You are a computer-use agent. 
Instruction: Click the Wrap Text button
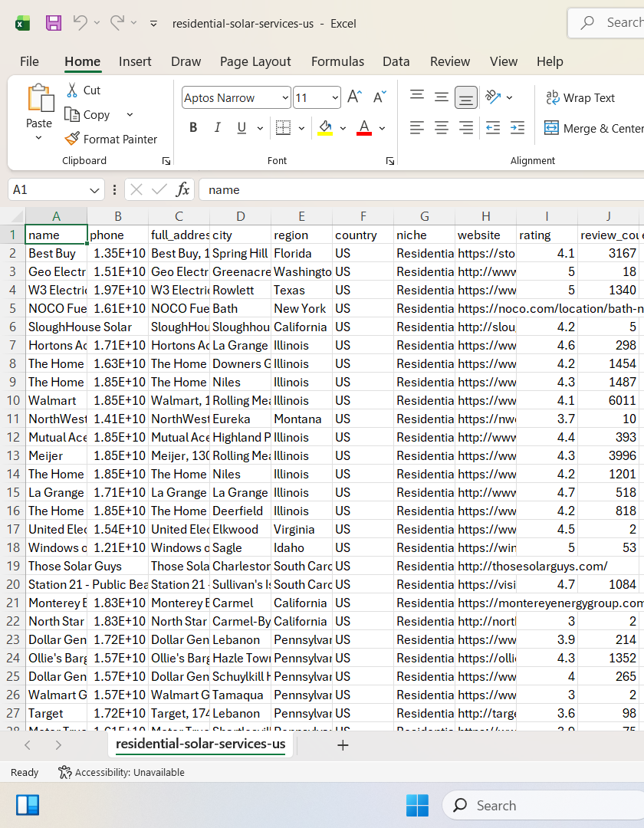[x=580, y=97]
